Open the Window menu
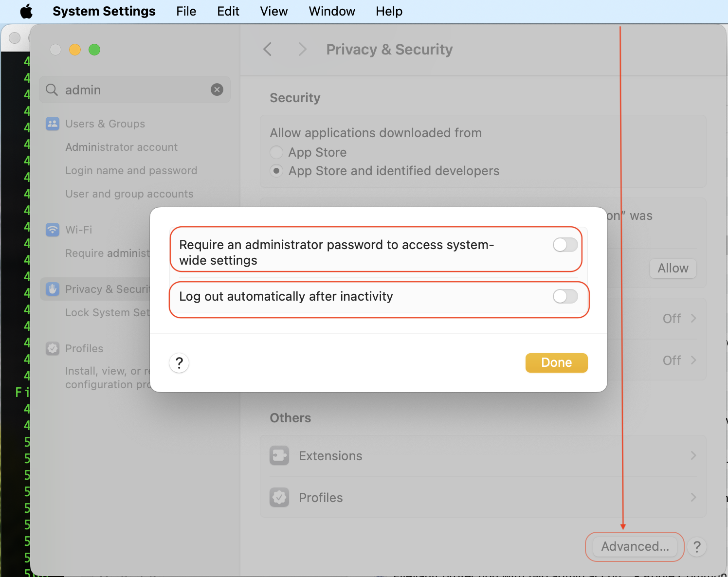 331,11
